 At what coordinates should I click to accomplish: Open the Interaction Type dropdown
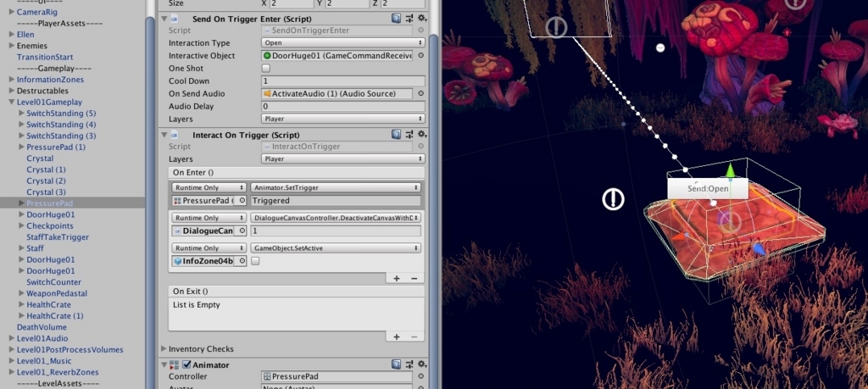click(342, 42)
